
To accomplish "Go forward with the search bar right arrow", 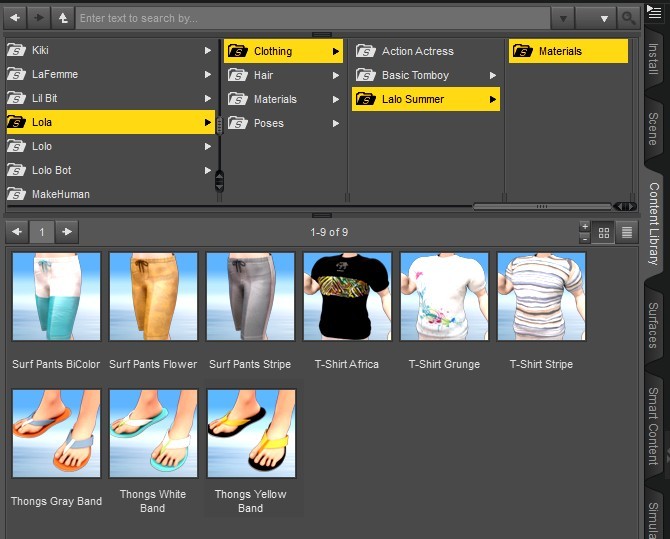I will coord(39,18).
